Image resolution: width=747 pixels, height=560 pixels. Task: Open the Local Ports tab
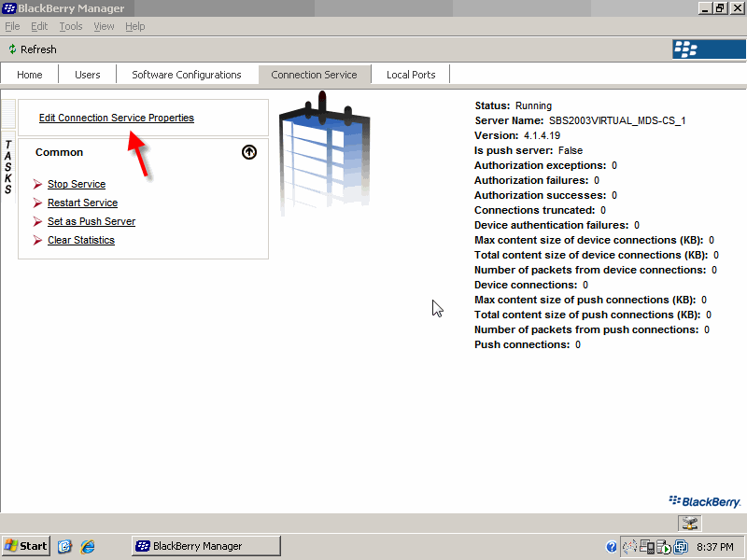(411, 75)
